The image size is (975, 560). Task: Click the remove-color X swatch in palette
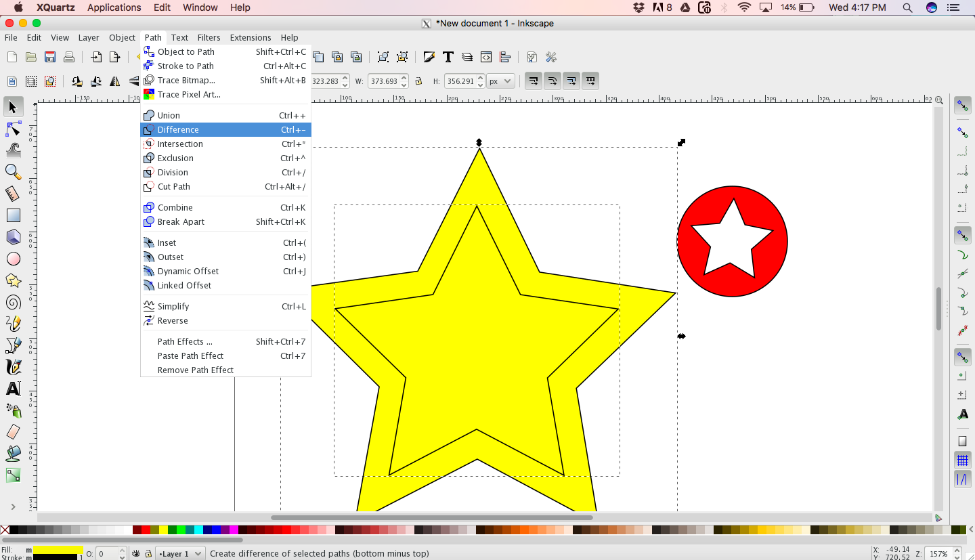click(5, 530)
